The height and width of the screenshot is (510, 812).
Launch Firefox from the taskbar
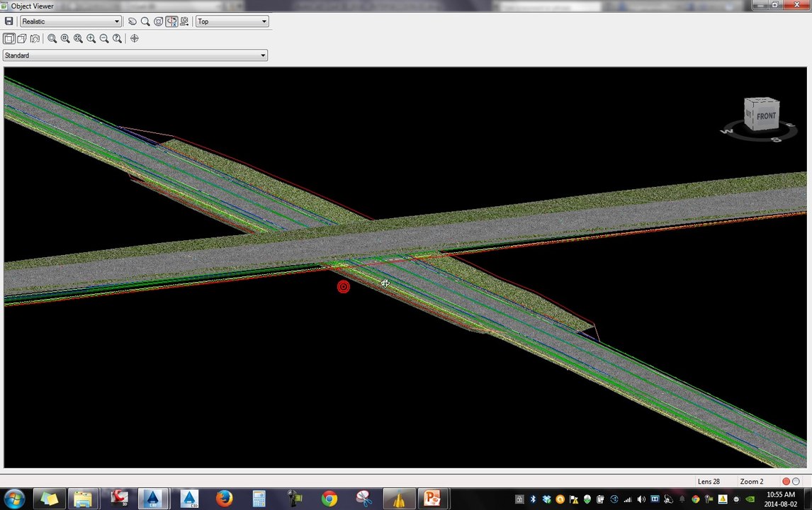(224, 499)
